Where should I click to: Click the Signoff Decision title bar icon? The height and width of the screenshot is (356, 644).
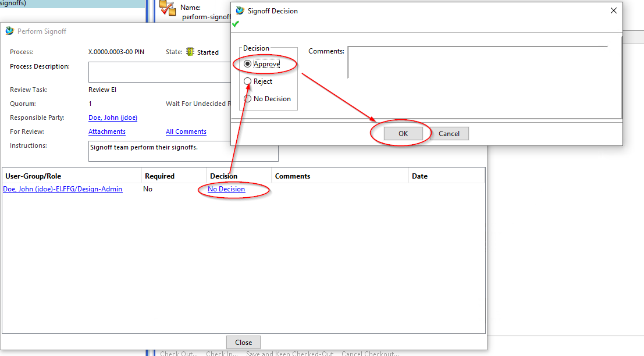coord(240,10)
